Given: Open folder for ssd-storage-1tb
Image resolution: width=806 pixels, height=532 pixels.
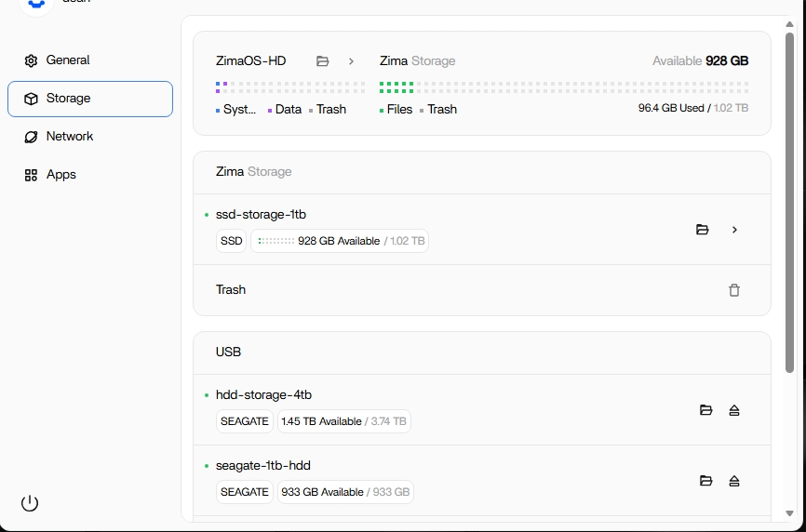Looking at the screenshot, I should pos(703,230).
